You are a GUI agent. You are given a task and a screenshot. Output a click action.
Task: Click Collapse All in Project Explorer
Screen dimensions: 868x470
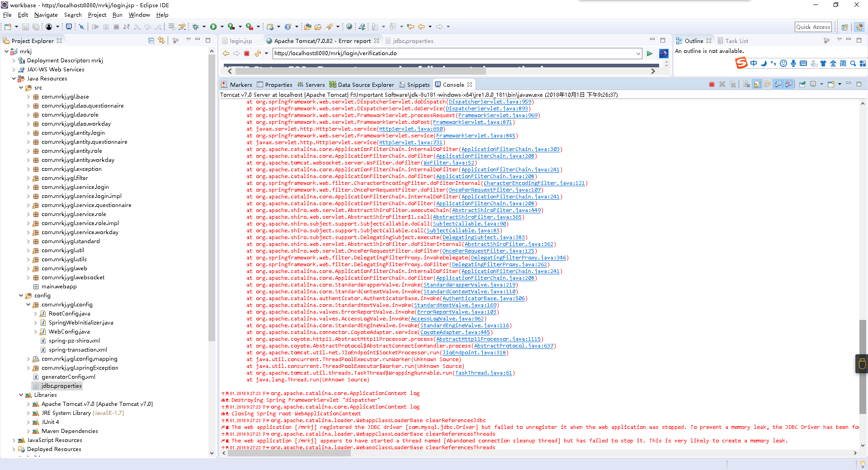pyautogui.click(x=151, y=41)
